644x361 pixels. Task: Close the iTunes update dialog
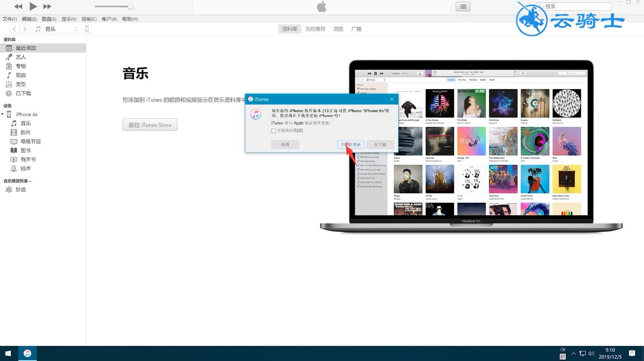(392, 99)
